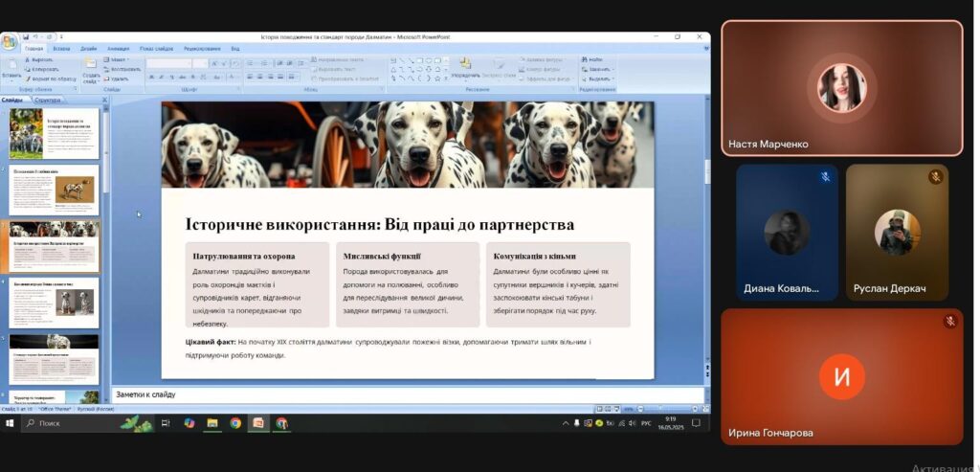Open the Arrange (Упорядочить) tool
This screenshot has width=980, height=472.
[x=466, y=69]
